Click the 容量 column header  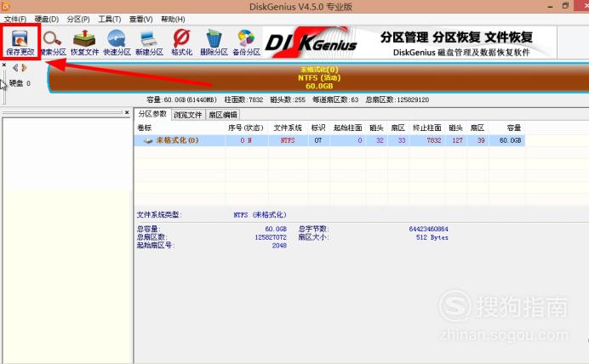tap(513, 128)
